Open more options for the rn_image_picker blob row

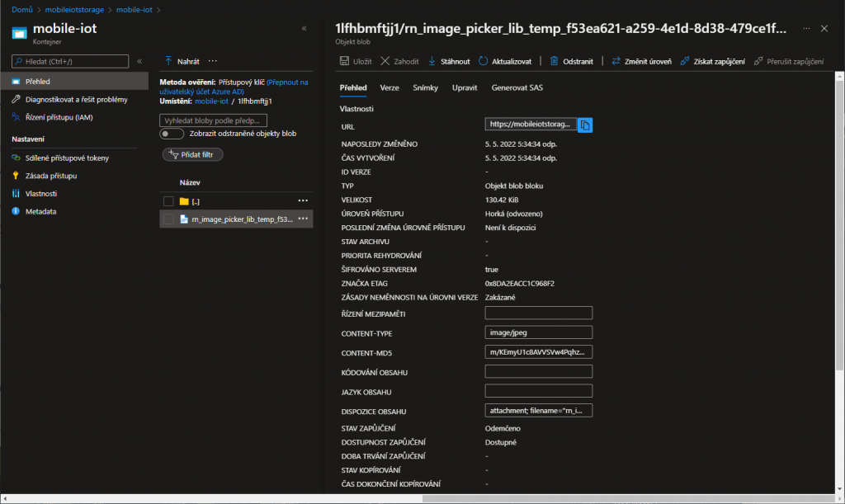click(x=303, y=219)
